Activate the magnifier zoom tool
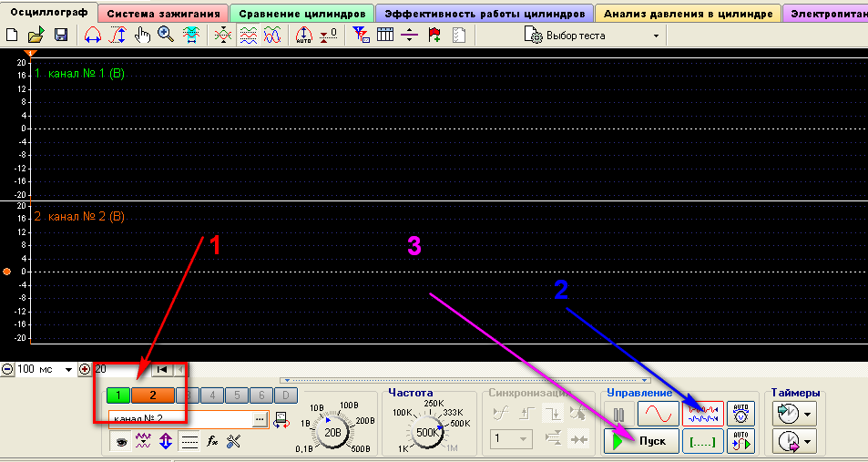 pos(166,36)
